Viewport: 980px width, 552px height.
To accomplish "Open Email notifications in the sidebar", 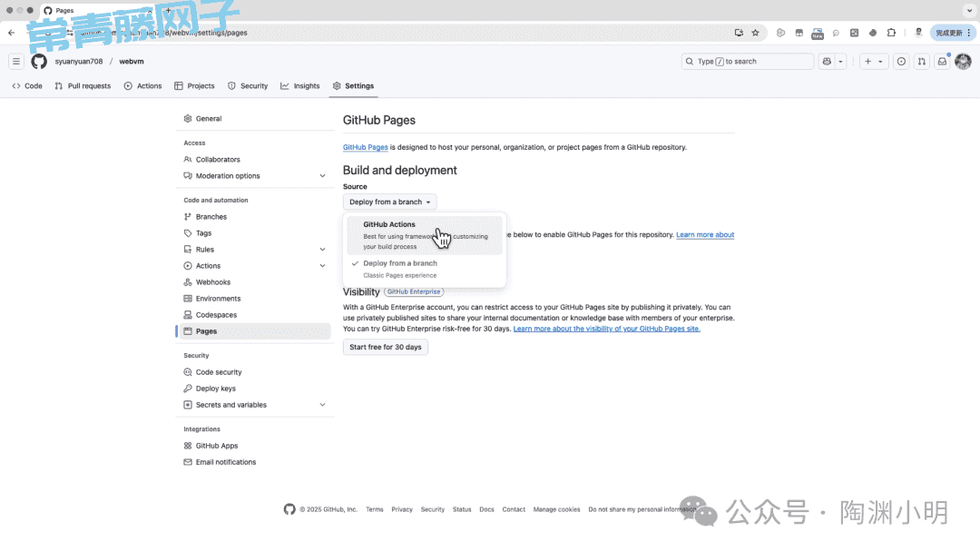I will 255,462.
